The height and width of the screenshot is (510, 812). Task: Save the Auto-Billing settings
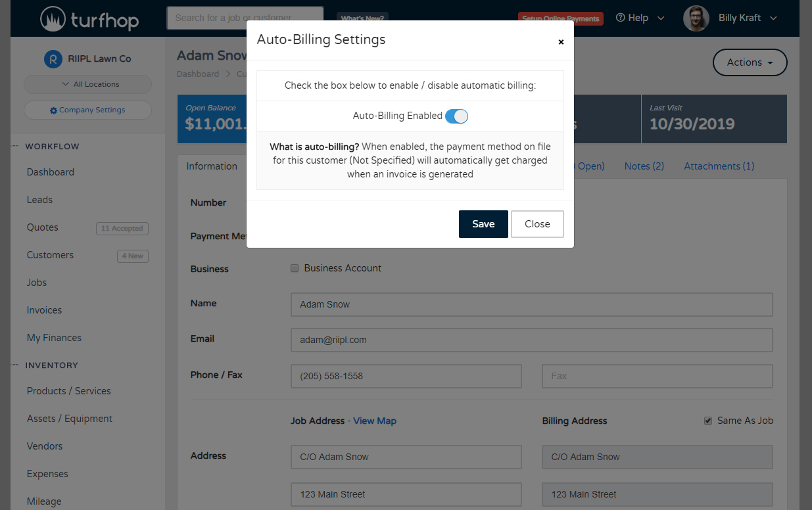(483, 223)
